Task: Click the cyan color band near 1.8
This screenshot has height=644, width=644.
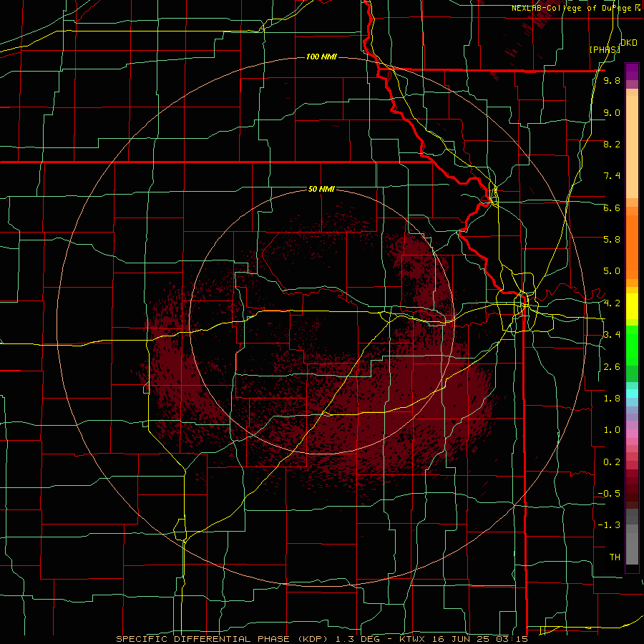Action: point(632,394)
